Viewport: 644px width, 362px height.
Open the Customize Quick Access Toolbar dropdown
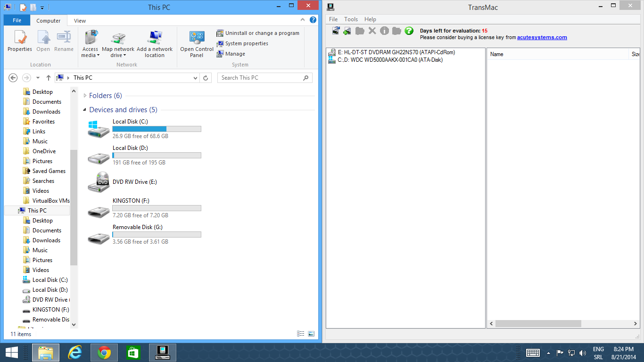(42, 8)
